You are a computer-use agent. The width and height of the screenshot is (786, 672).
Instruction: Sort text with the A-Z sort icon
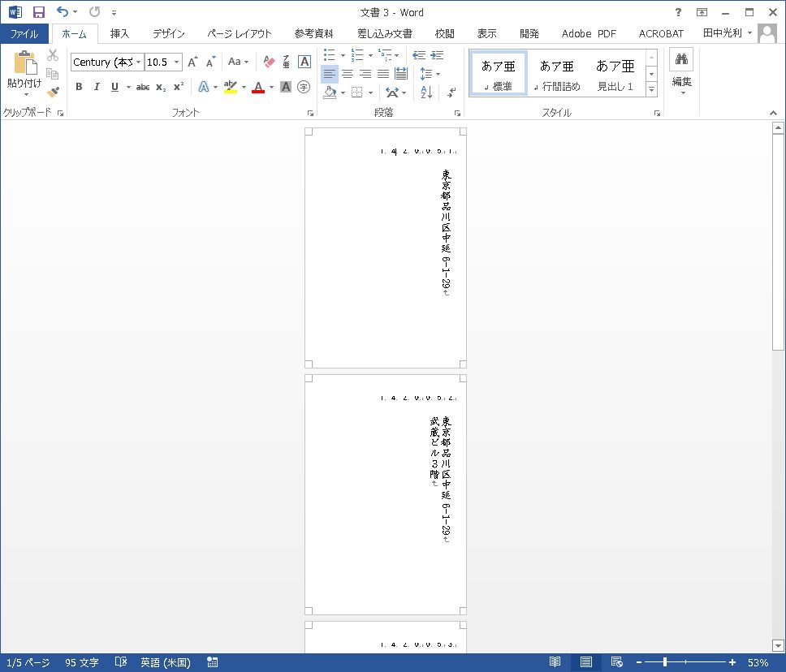[x=426, y=93]
